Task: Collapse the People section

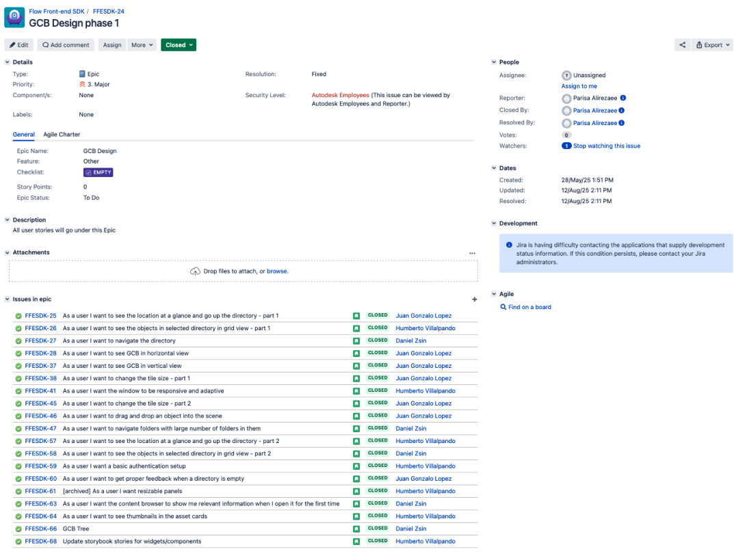Action: pyautogui.click(x=494, y=62)
